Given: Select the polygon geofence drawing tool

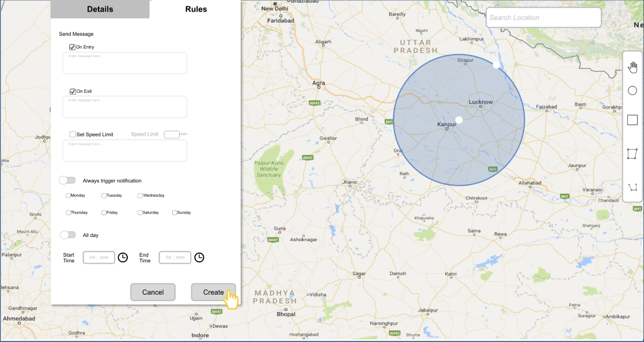Looking at the screenshot, I should (632, 153).
